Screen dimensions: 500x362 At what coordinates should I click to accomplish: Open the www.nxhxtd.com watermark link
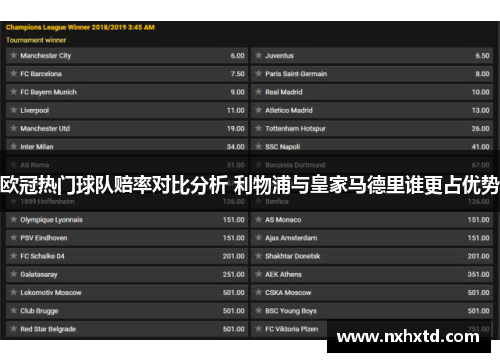pyautogui.click(x=408, y=337)
